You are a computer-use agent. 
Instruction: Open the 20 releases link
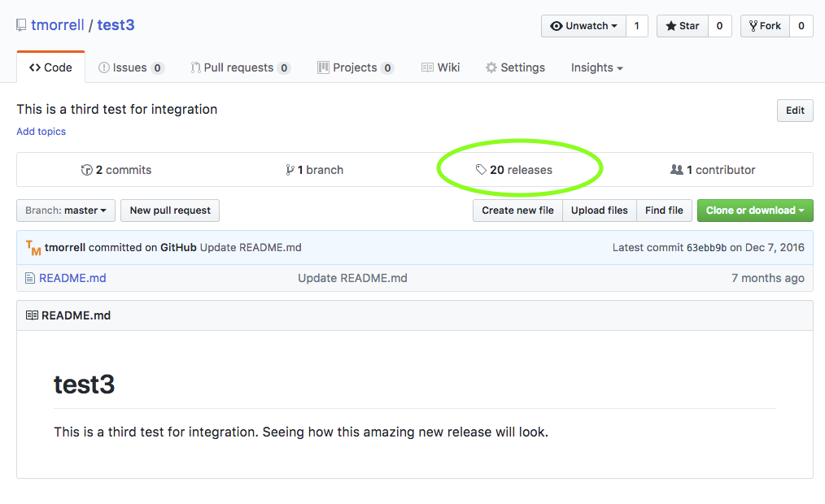(x=514, y=170)
